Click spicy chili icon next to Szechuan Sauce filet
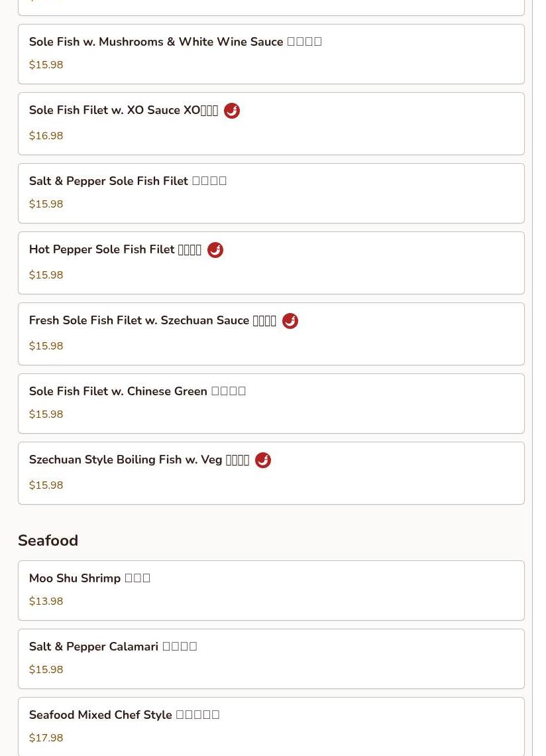The image size is (546, 756). point(290,321)
